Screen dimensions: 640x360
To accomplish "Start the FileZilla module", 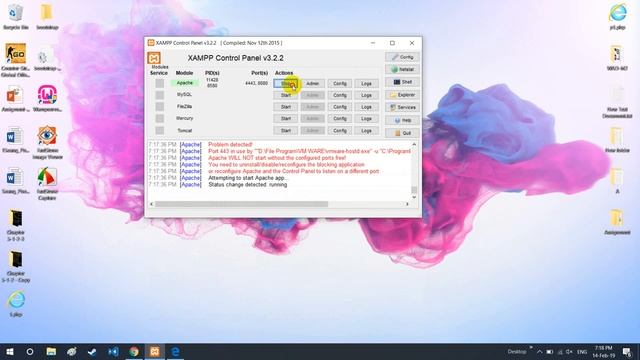I will pyautogui.click(x=285, y=107).
